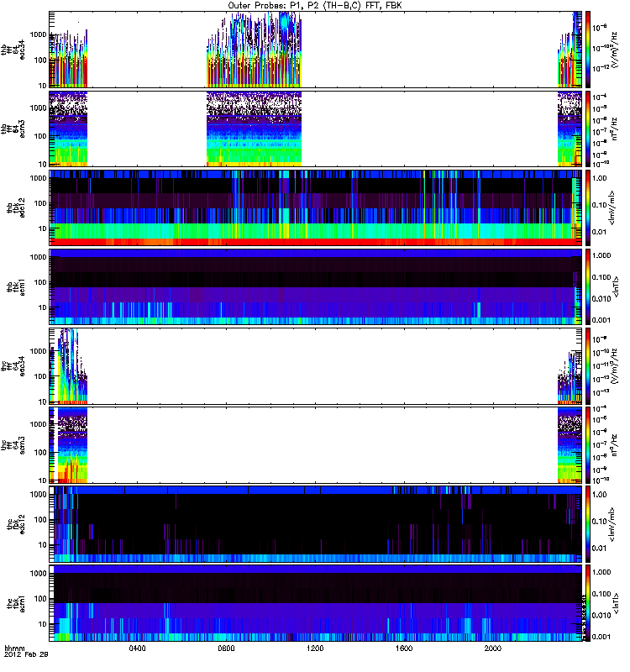Screen dimensions: 630x672
Task: Click the 1.000 colorbar value of thb fbk scm1
Action: point(601,255)
